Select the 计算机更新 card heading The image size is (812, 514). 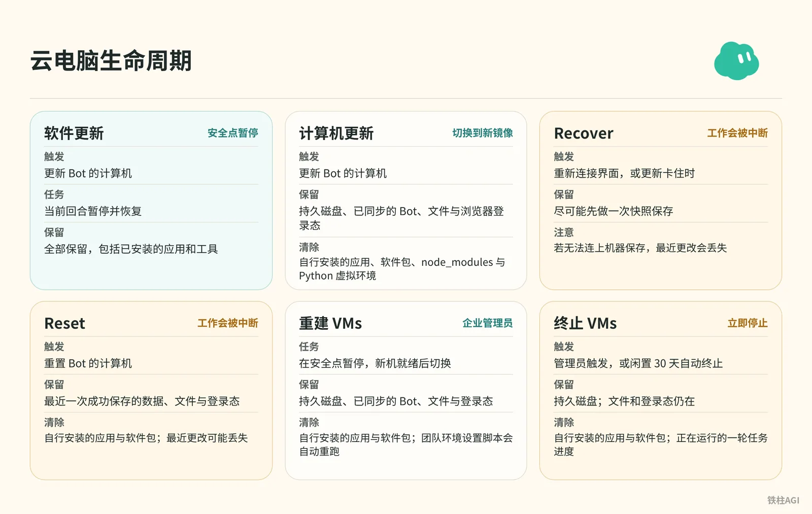pyautogui.click(x=336, y=133)
